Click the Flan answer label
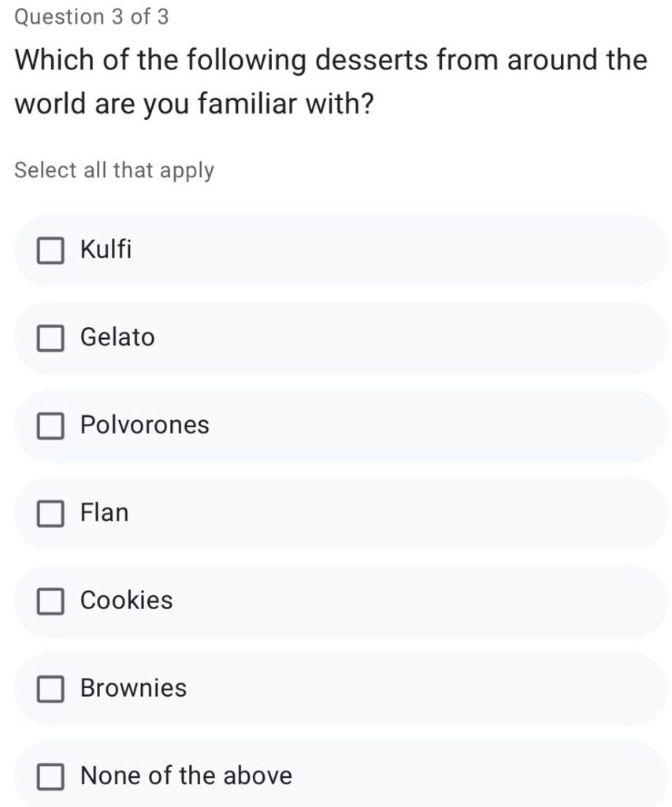672x807 pixels. [105, 512]
